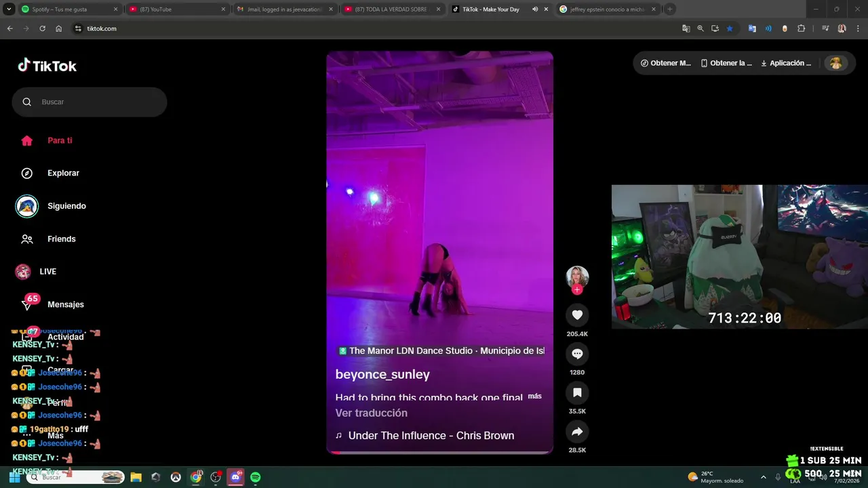The image size is (868, 488).
Task: Open the Windows Start button
Action: [x=14, y=477]
